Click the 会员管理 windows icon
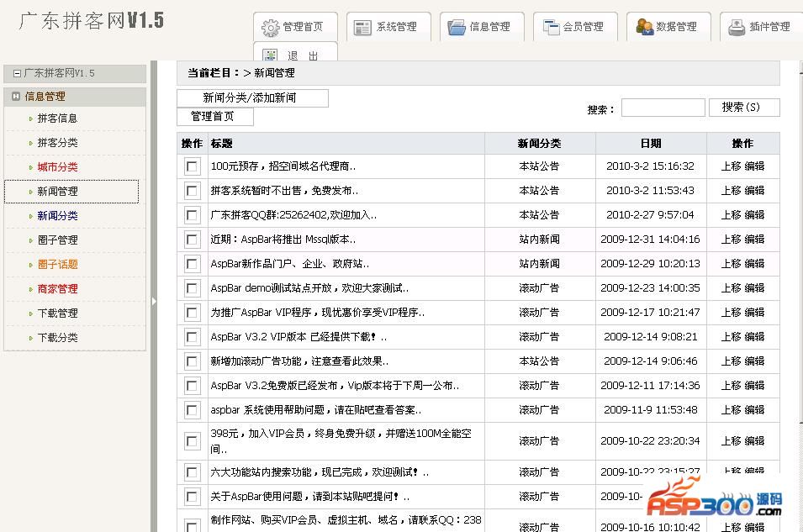Screen dimensions: 803x532 pyautogui.click(x=551, y=28)
